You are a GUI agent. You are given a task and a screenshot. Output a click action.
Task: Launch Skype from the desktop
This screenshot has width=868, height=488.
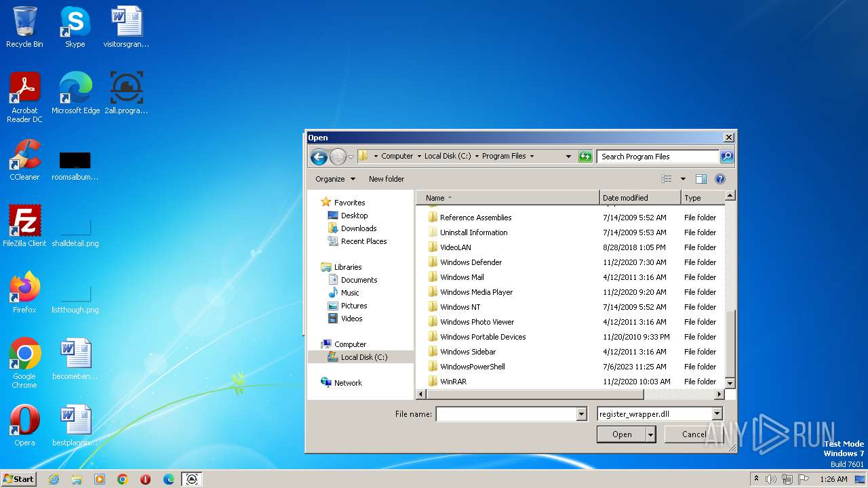[75, 27]
